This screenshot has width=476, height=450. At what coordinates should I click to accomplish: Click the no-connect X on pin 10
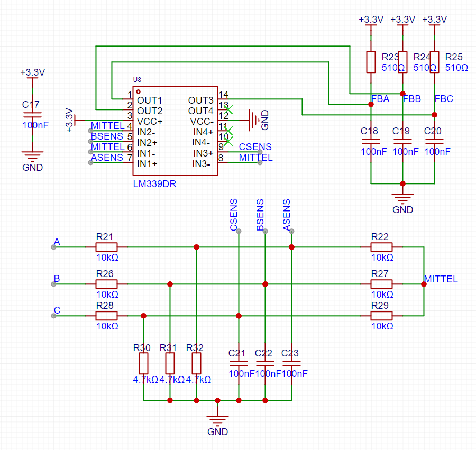pos(228,141)
